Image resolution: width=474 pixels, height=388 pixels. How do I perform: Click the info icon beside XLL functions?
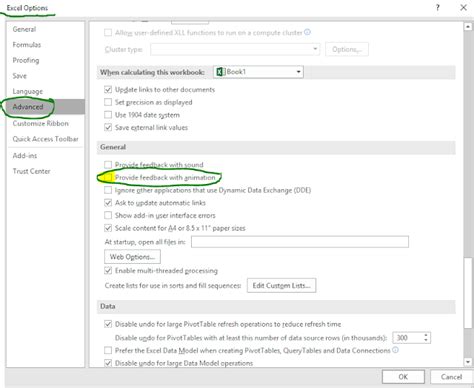click(307, 32)
